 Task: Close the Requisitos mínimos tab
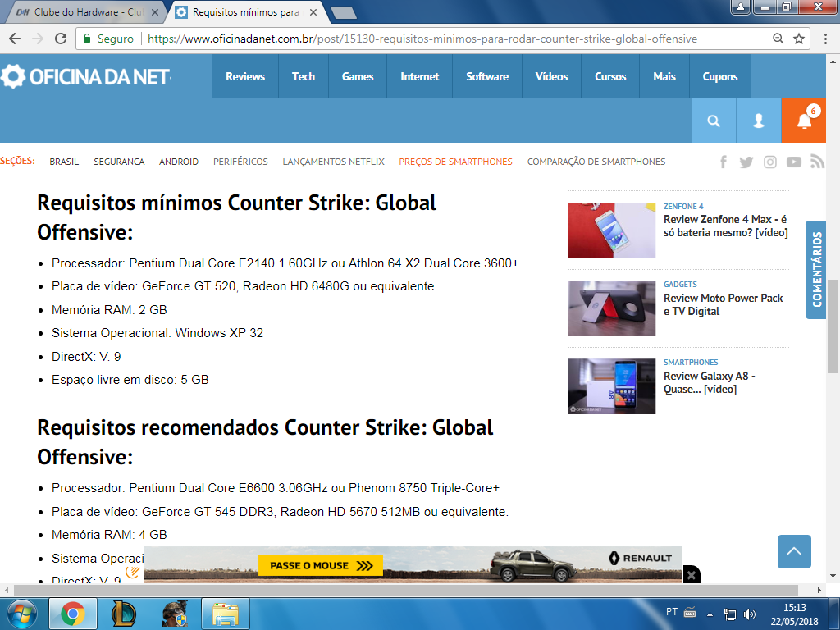point(313,11)
